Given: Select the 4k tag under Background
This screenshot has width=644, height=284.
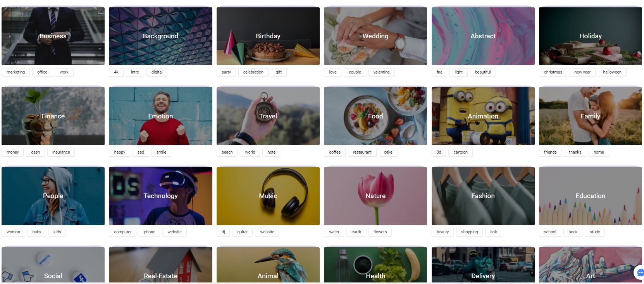Looking at the screenshot, I should tap(116, 72).
